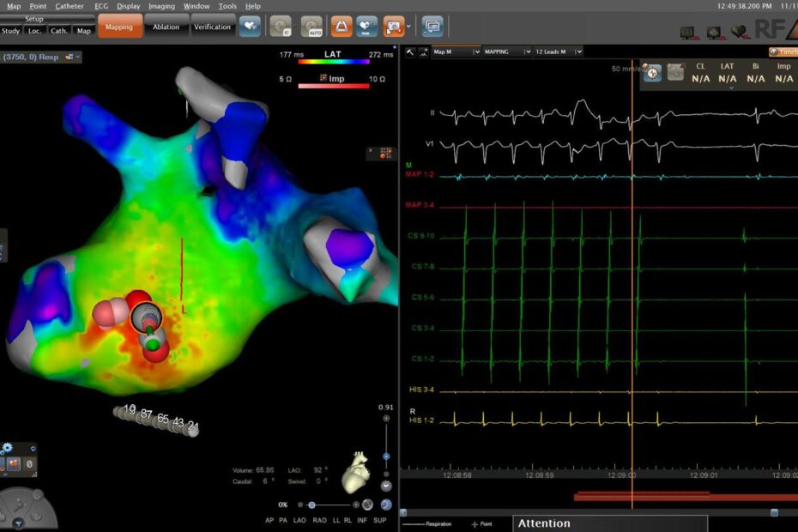The width and height of the screenshot is (798, 532).
Task: Open the Imaging menu
Action: coord(161,6)
